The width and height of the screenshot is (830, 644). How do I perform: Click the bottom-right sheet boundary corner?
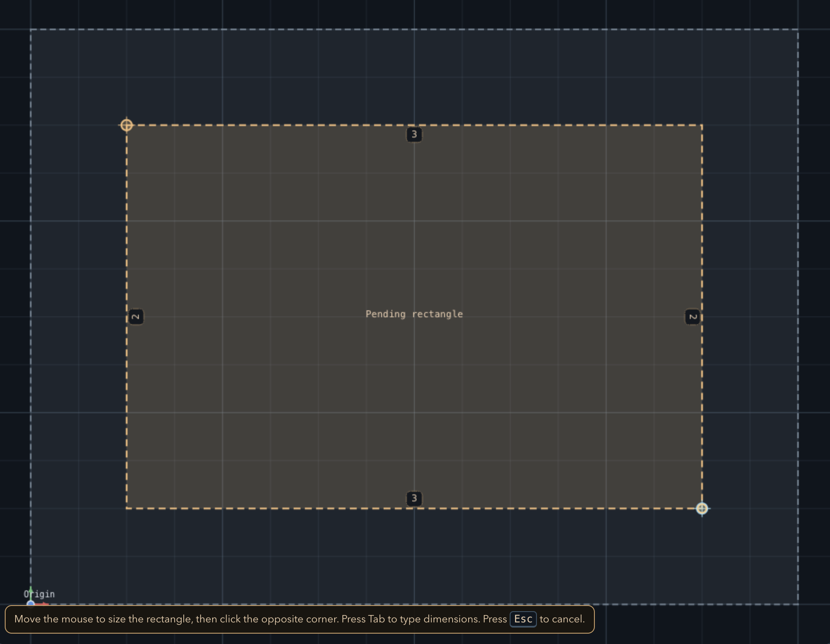point(799,604)
